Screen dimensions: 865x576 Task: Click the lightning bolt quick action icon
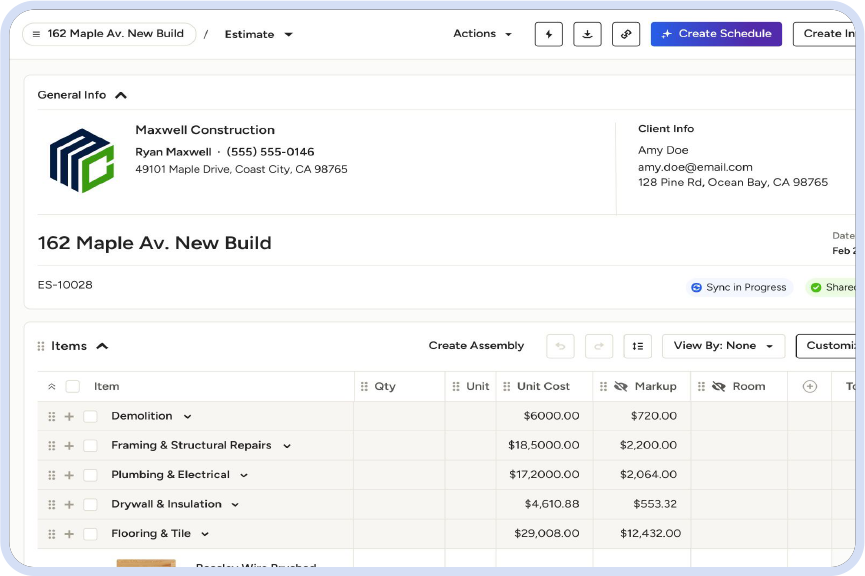pyautogui.click(x=548, y=34)
